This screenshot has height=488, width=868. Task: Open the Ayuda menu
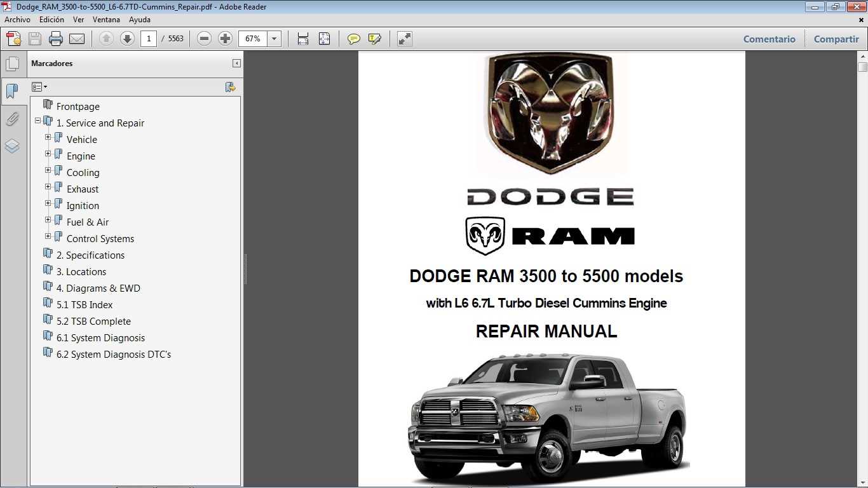pos(140,20)
